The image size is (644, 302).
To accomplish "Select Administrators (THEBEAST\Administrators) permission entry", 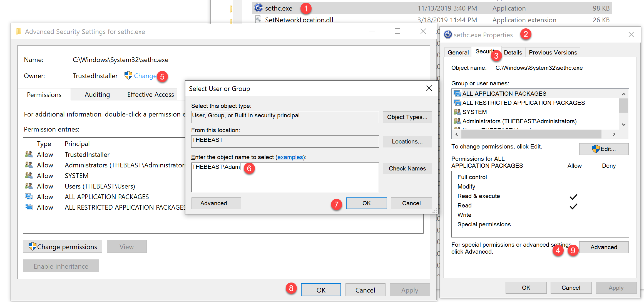I will tap(105, 165).
